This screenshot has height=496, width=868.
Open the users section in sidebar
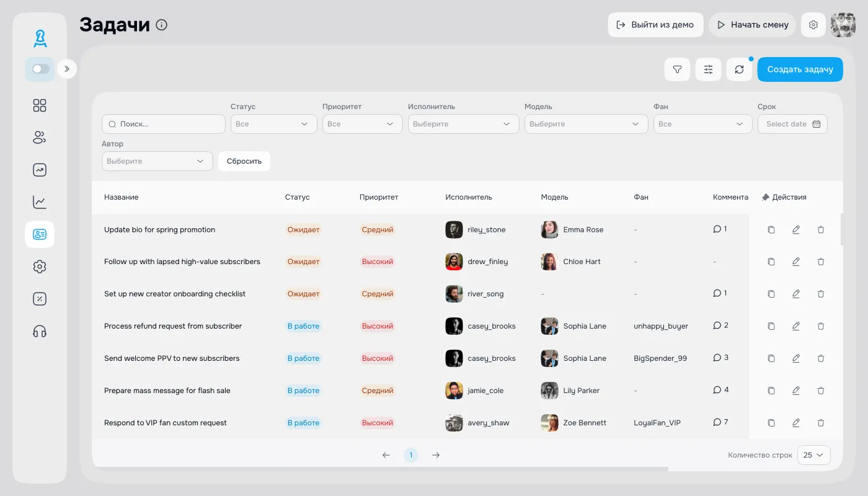pyautogui.click(x=40, y=138)
